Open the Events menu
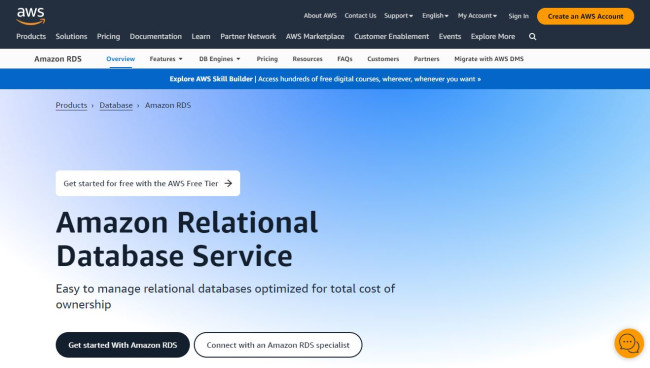Viewport: 650px width, 368px height. pyautogui.click(x=450, y=36)
